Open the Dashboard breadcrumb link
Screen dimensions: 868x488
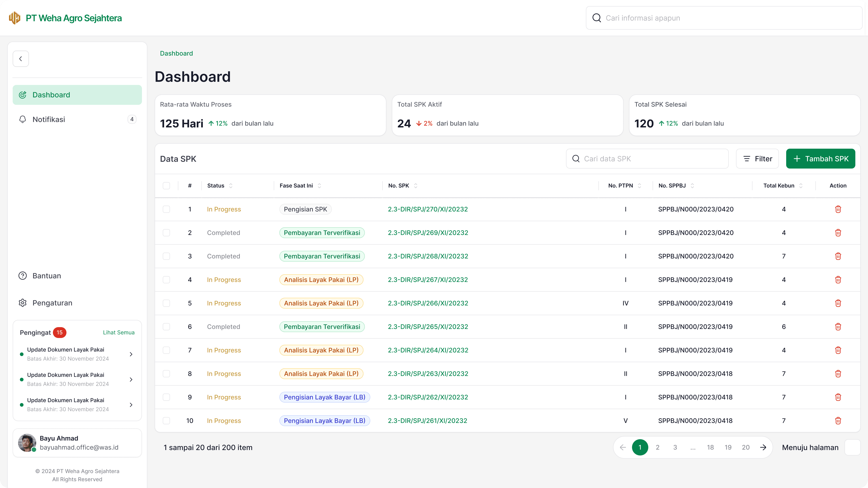click(177, 53)
